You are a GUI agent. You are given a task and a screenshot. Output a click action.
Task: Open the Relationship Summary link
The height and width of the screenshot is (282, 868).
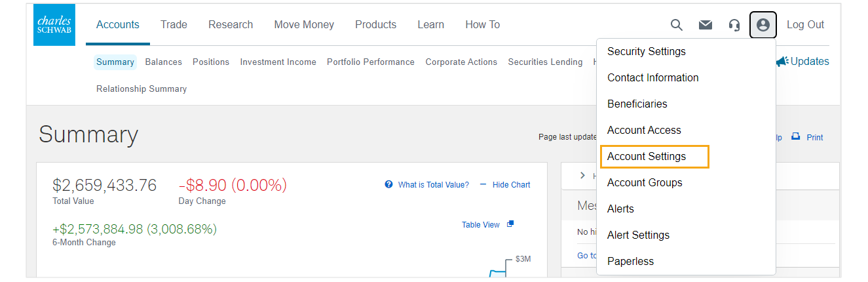pos(142,89)
